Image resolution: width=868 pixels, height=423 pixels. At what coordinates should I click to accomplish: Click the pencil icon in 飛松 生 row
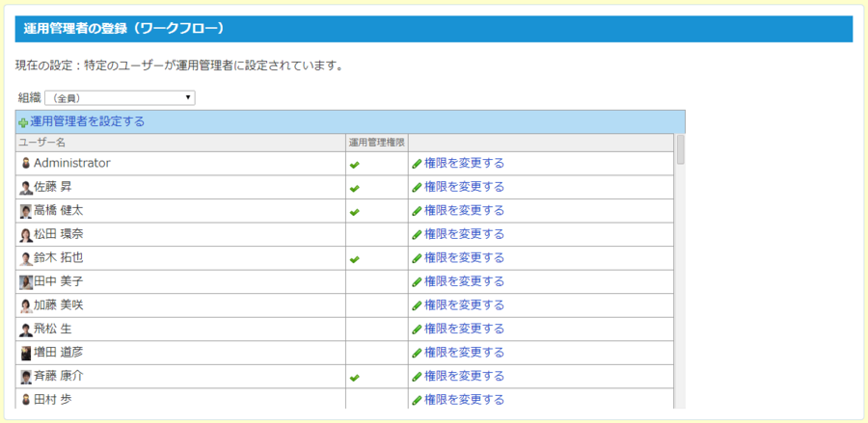(417, 329)
